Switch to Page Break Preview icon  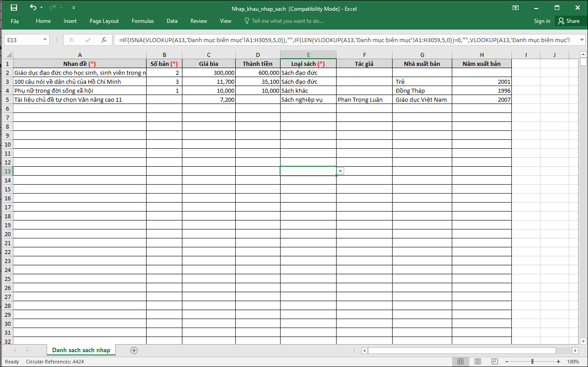[494, 362]
